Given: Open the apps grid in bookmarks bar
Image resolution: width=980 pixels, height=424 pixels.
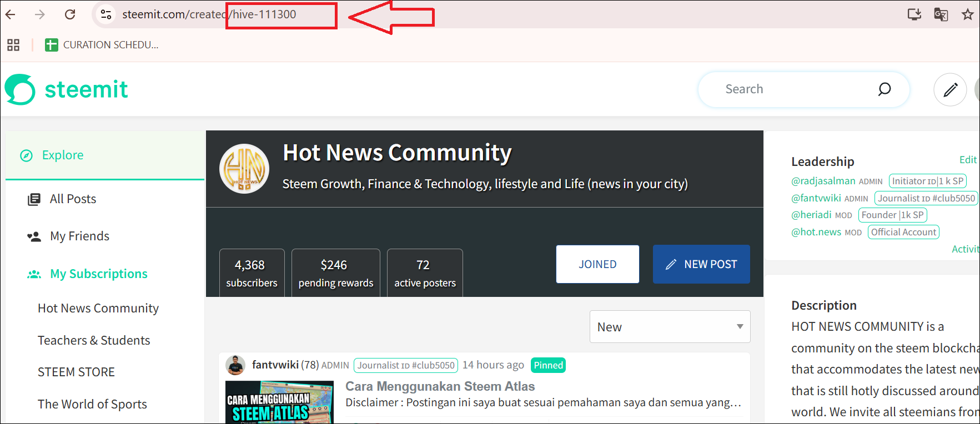Looking at the screenshot, I should tap(13, 45).
